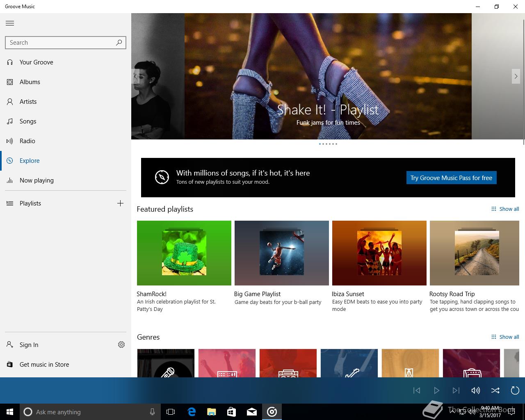Open ShamRock! playlist thumbnail
Image resolution: width=525 pixels, height=420 pixels.
tap(184, 253)
